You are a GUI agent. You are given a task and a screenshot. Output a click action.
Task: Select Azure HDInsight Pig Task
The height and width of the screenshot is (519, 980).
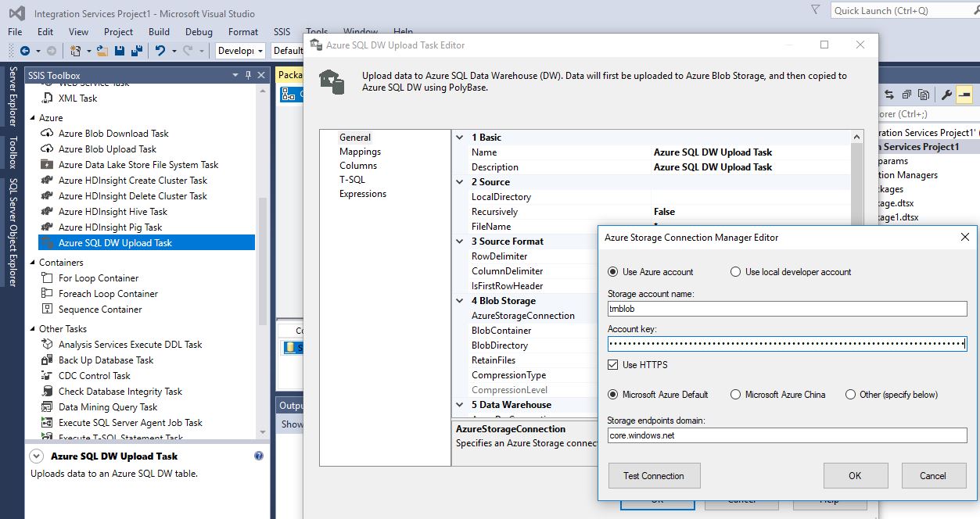tap(110, 227)
